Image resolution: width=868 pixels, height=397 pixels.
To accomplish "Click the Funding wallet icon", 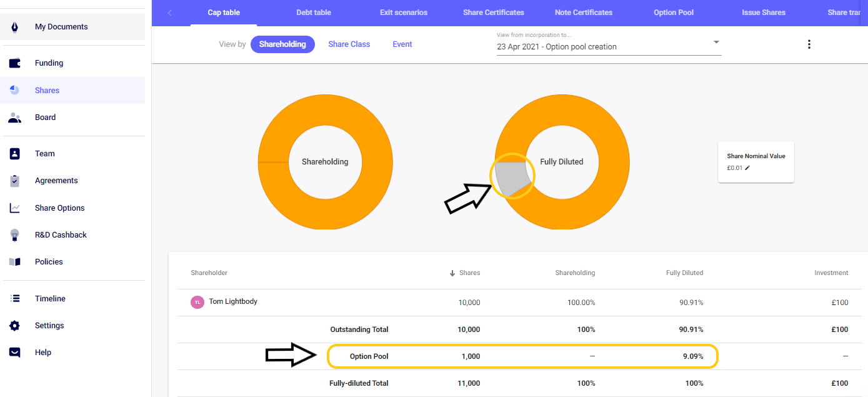I will (x=14, y=63).
